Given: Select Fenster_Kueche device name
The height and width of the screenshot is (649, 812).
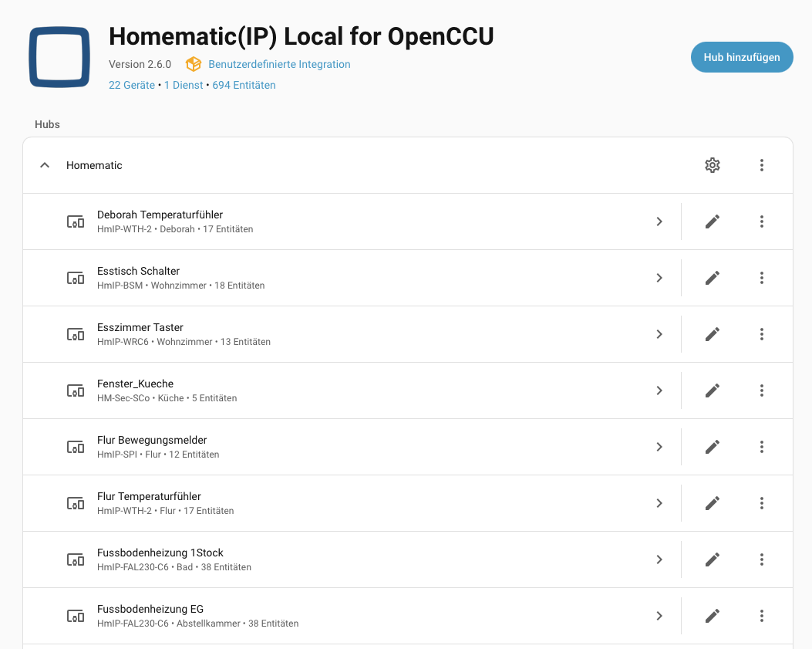Looking at the screenshot, I should (135, 384).
